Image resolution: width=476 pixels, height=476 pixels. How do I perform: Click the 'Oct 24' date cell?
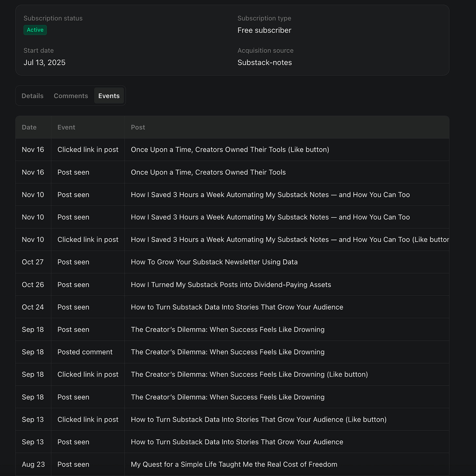tap(33, 307)
